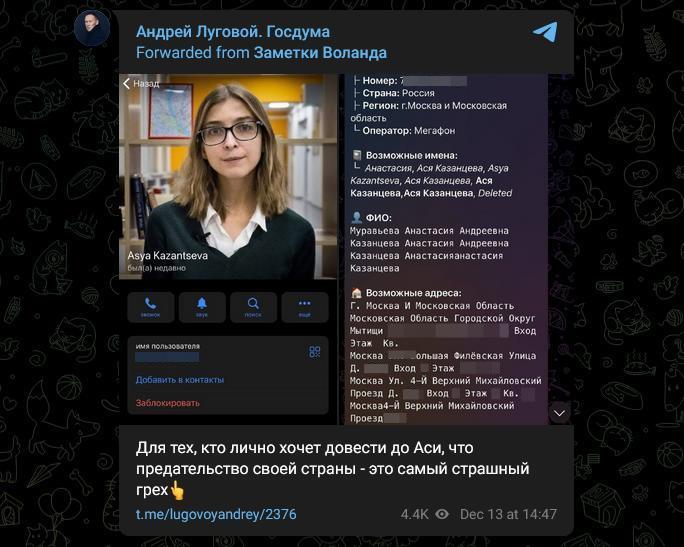Open search with the magnifier поиск icon
This screenshot has width=684, height=547.
pyautogui.click(x=253, y=307)
